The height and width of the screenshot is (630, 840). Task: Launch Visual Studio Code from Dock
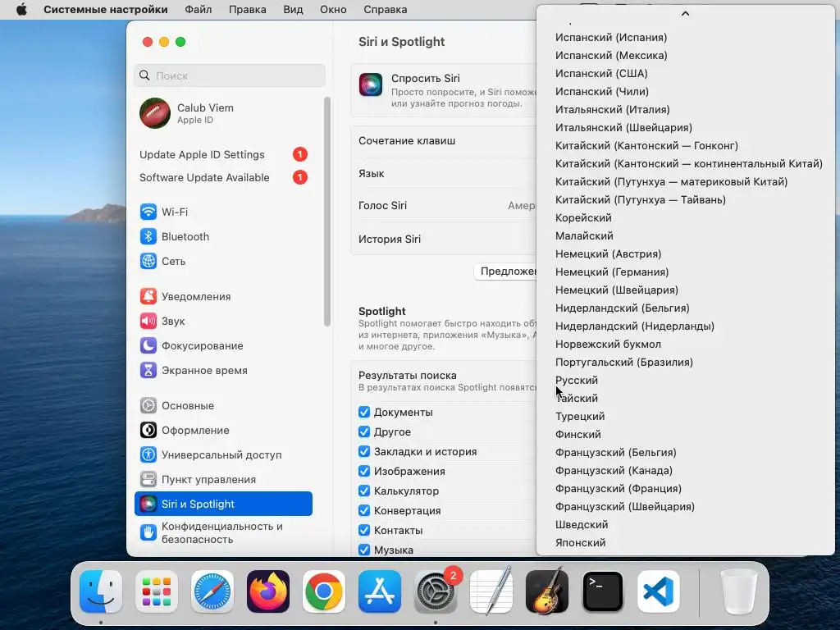pos(659,591)
